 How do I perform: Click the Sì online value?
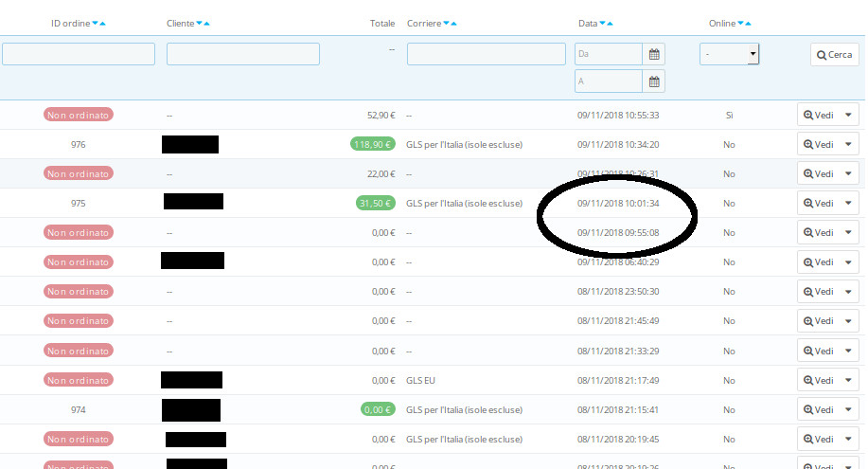729,116
